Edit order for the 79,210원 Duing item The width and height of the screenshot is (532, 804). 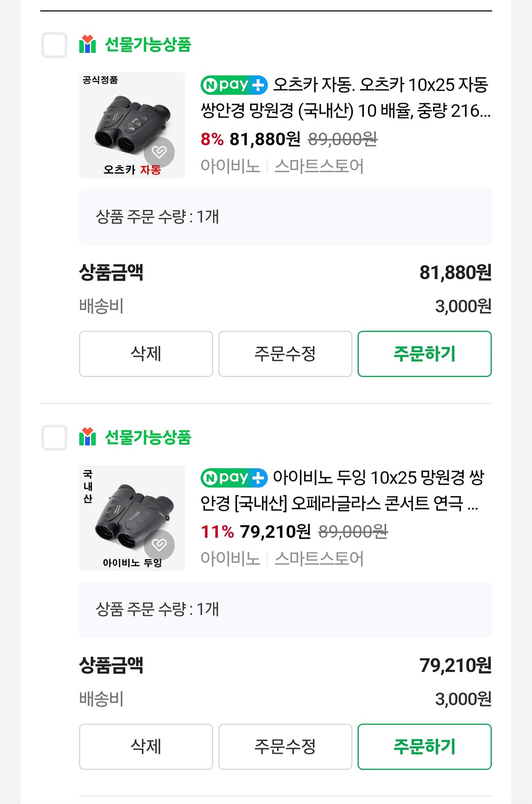coord(285,746)
